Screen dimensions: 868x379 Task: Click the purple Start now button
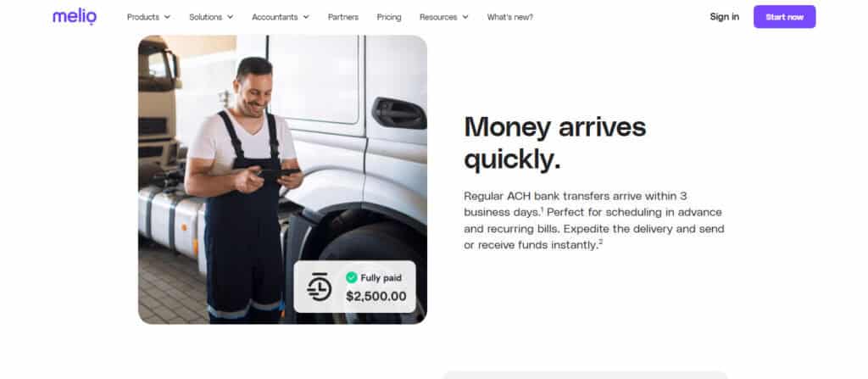click(784, 17)
